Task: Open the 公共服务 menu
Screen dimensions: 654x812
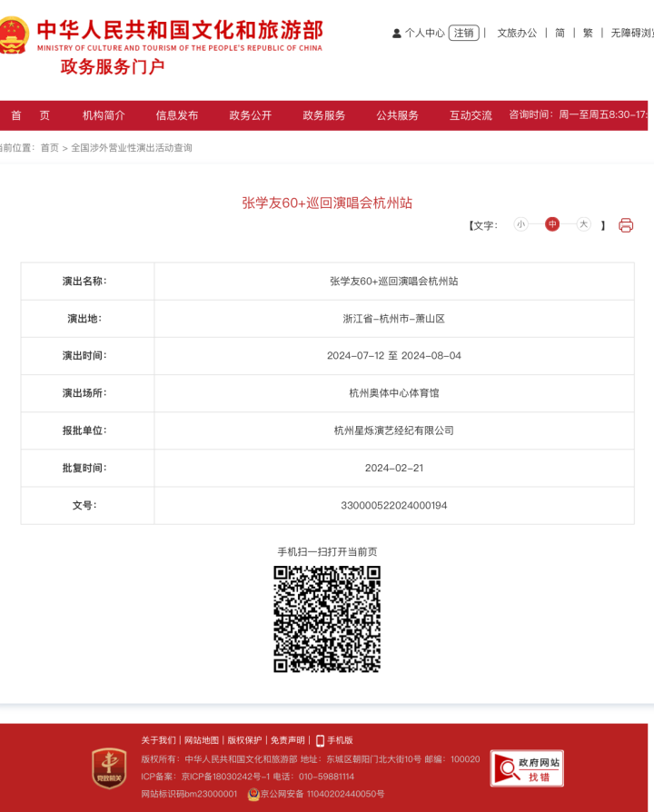Action: click(x=397, y=115)
